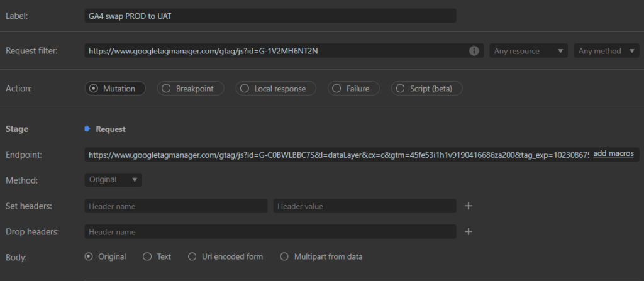Focus the Drop headers Header name field

click(x=270, y=232)
